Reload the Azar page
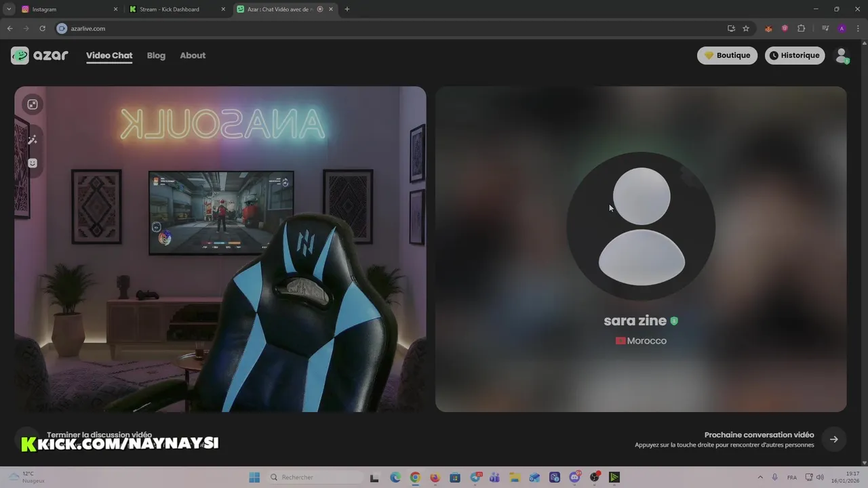 [42, 28]
